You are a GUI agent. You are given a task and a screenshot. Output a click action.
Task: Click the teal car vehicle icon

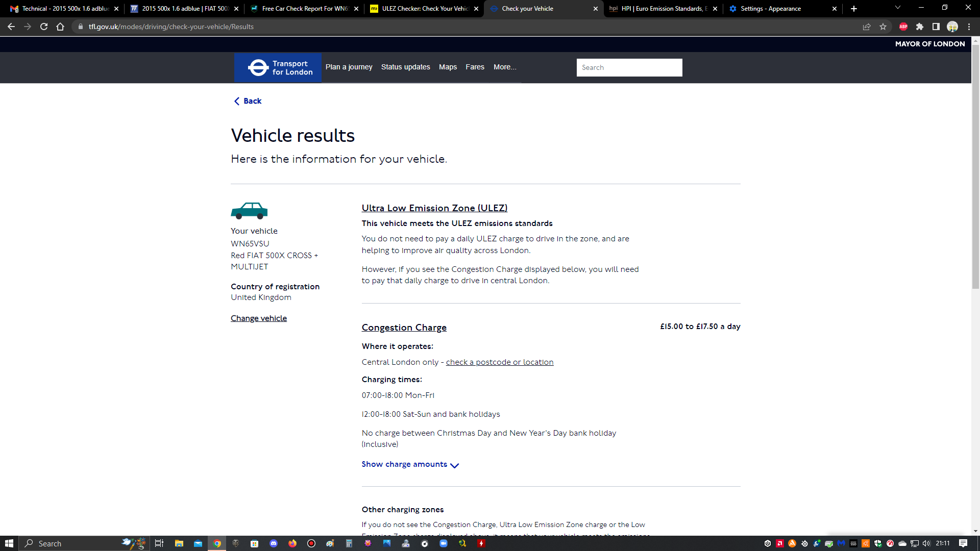(x=249, y=211)
